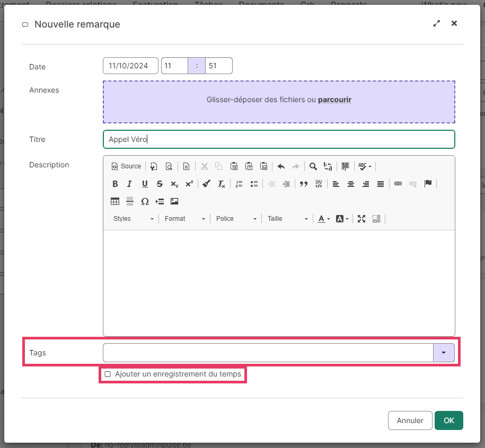The height and width of the screenshot is (448, 485).
Task: Click into the Description text area
Action: (x=279, y=283)
